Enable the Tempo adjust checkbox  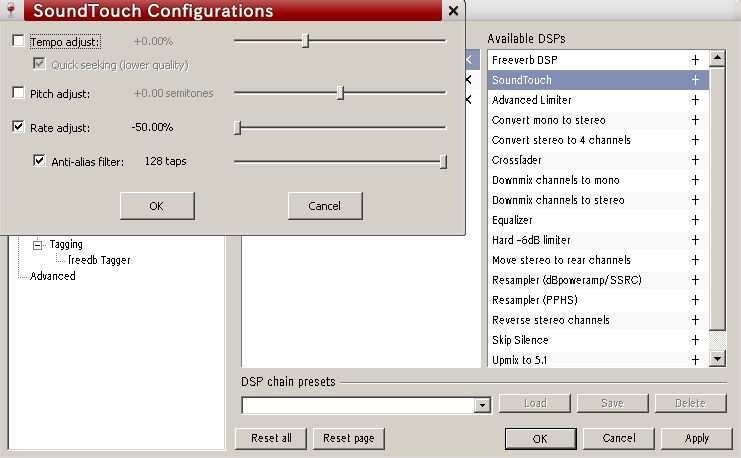pos(18,41)
